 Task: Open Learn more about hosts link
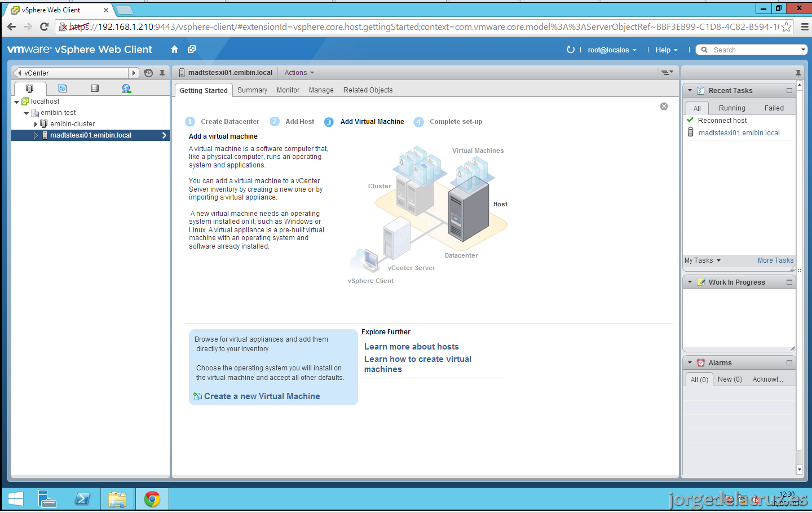(412, 347)
